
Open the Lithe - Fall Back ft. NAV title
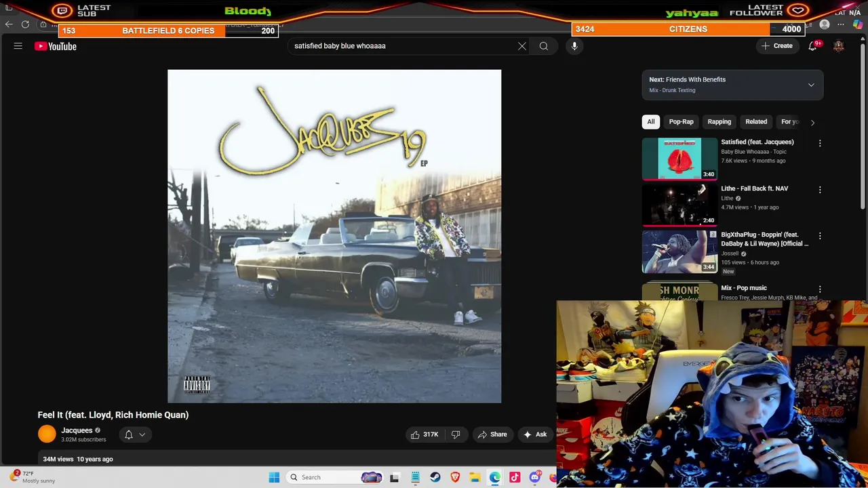point(754,188)
